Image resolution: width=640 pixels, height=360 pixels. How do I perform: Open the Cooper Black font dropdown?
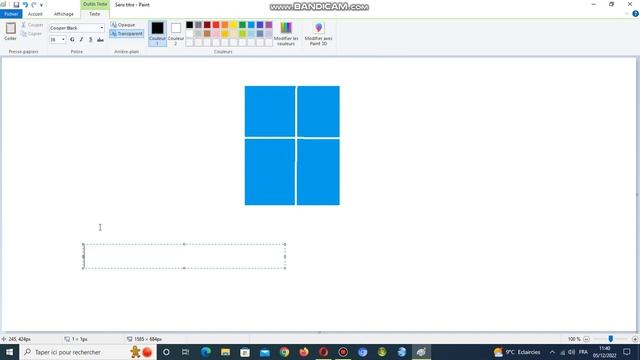[x=102, y=28]
